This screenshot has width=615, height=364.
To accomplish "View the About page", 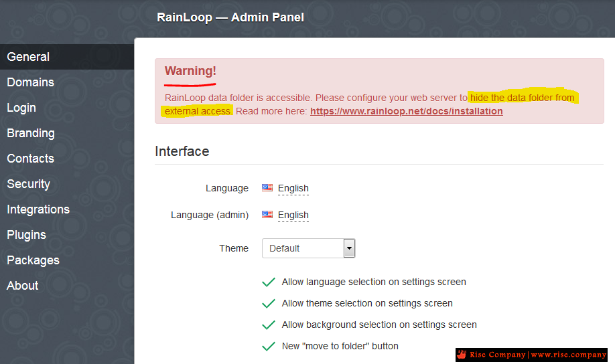I will click(67, 286).
